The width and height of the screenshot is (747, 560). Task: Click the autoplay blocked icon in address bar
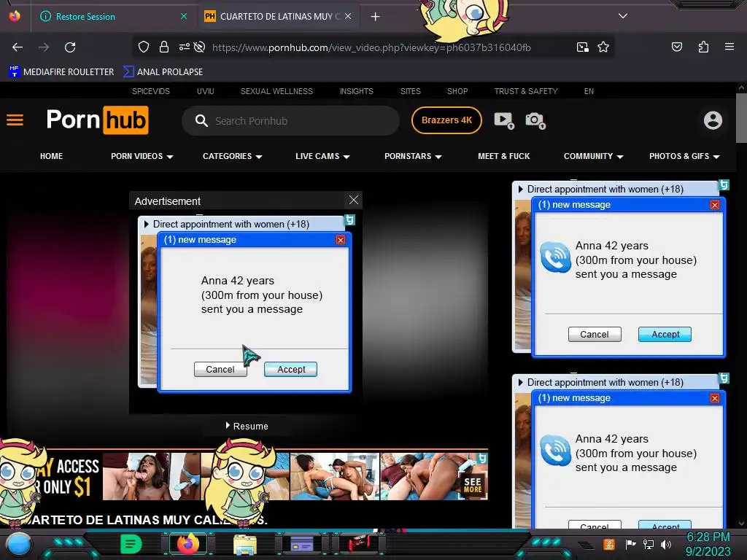[200, 47]
